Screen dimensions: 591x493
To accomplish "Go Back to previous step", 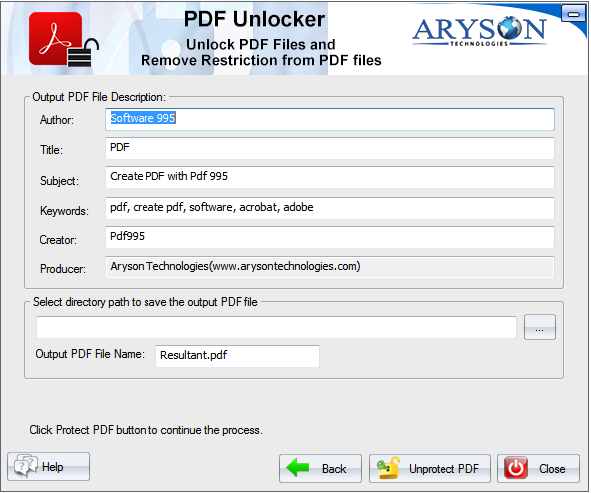I will [x=320, y=469].
